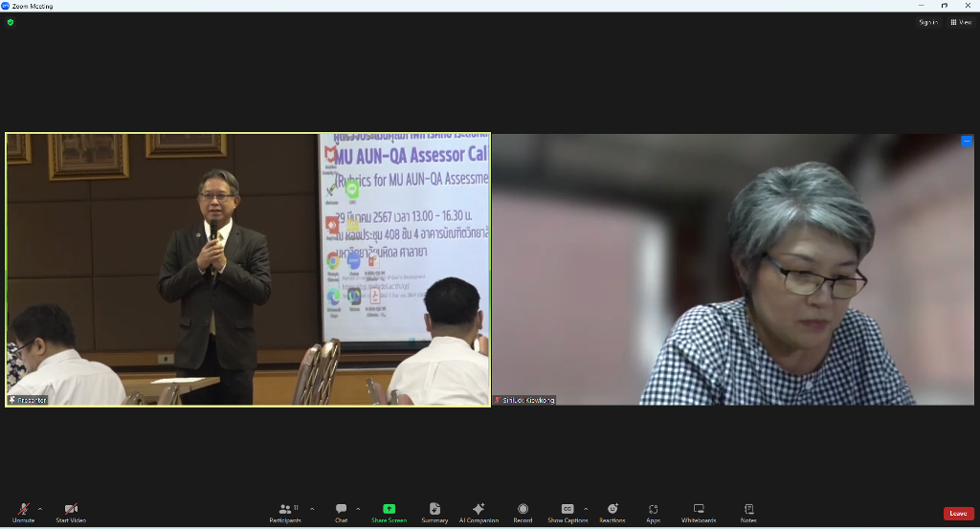Click the Sign in link
The width and height of the screenshot is (980, 529).
(927, 22)
